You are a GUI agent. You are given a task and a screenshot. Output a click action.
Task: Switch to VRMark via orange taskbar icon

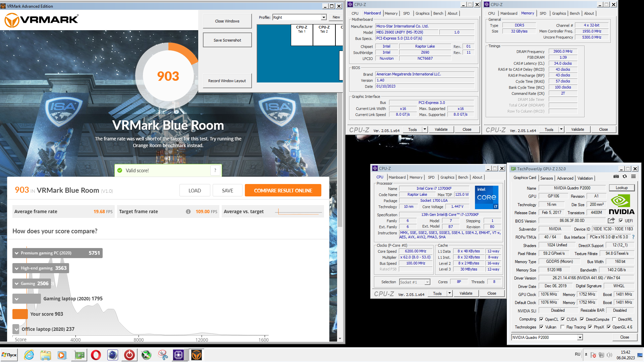197,355
